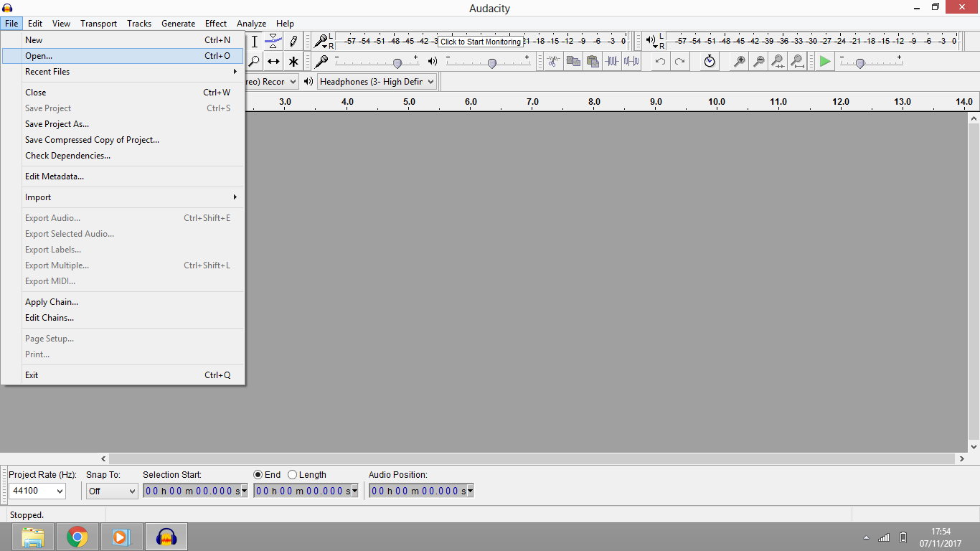Click the vertical scrollbar down arrow
The image size is (980, 551).
click(974, 446)
